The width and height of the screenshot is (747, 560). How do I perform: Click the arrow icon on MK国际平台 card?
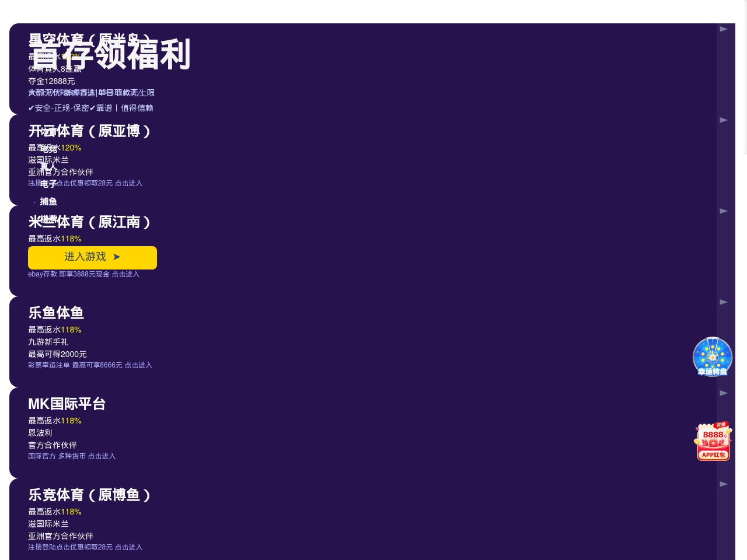724,393
